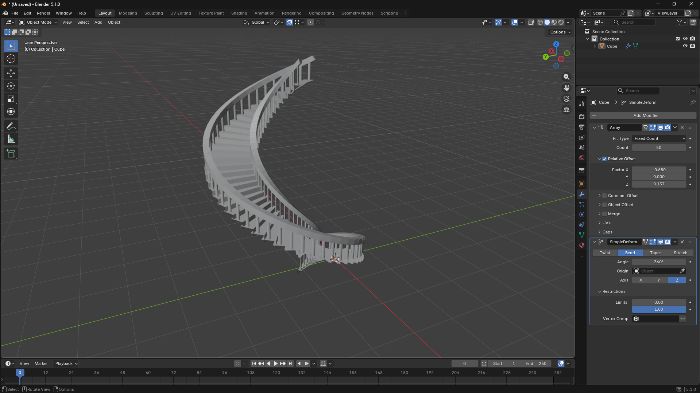Click the Vertex Group field
The image size is (700, 393).
click(655, 318)
